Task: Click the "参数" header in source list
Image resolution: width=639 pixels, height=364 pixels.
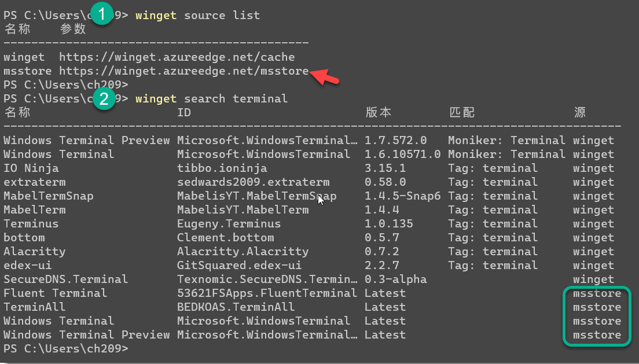Action: tap(73, 29)
